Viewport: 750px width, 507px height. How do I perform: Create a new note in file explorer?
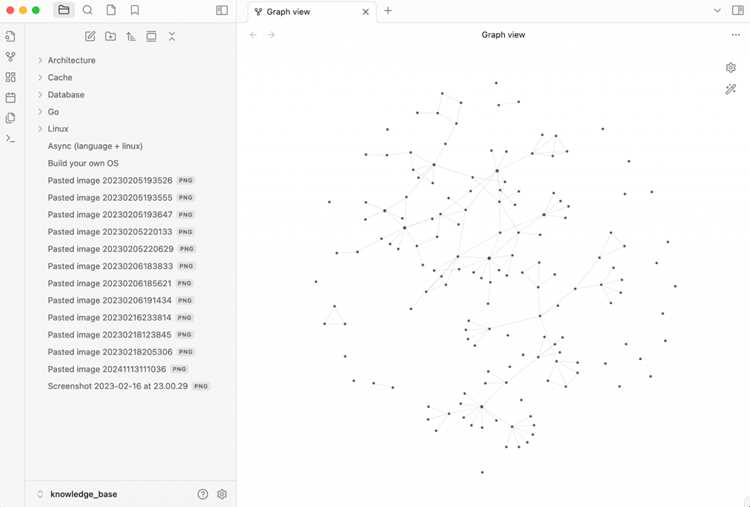(x=90, y=36)
